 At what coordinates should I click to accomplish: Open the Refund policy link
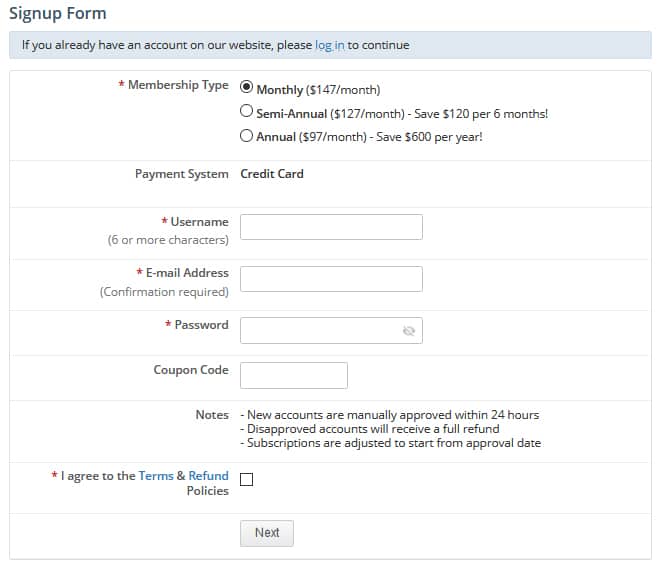pos(208,476)
